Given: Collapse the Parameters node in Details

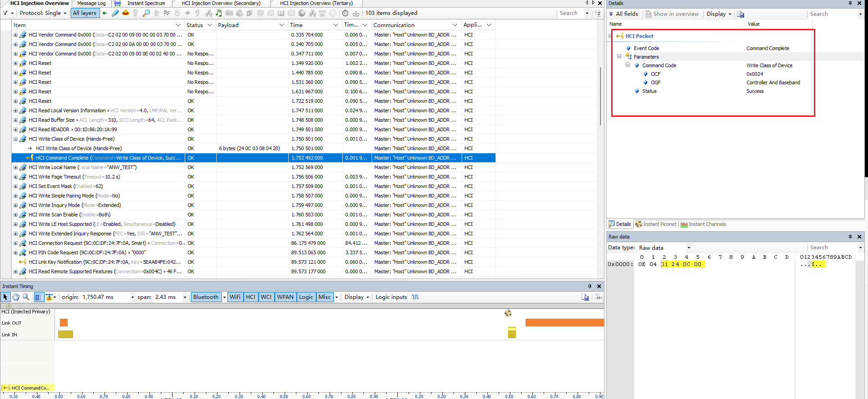Looking at the screenshot, I should coord(619,57).
